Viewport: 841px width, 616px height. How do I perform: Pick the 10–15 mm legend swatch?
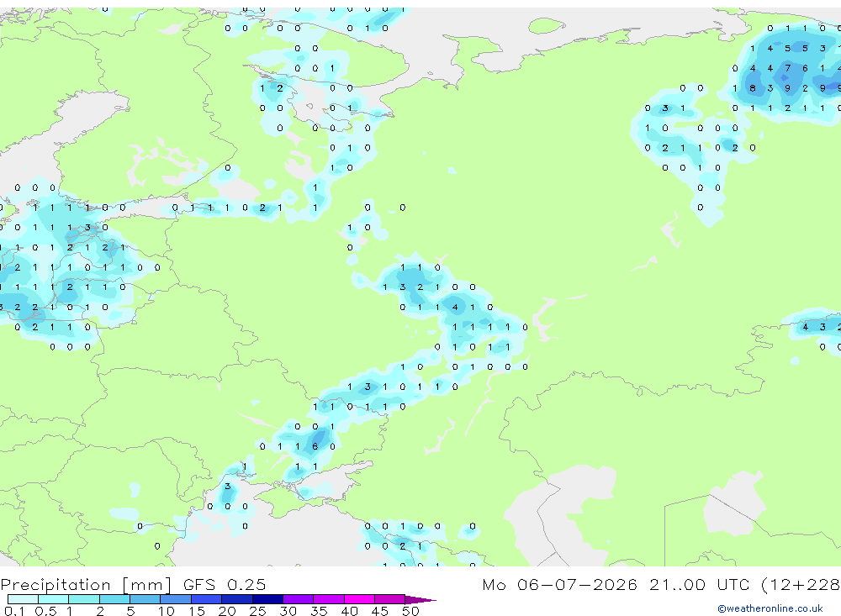pyautogui.click(x=176, y=599)
